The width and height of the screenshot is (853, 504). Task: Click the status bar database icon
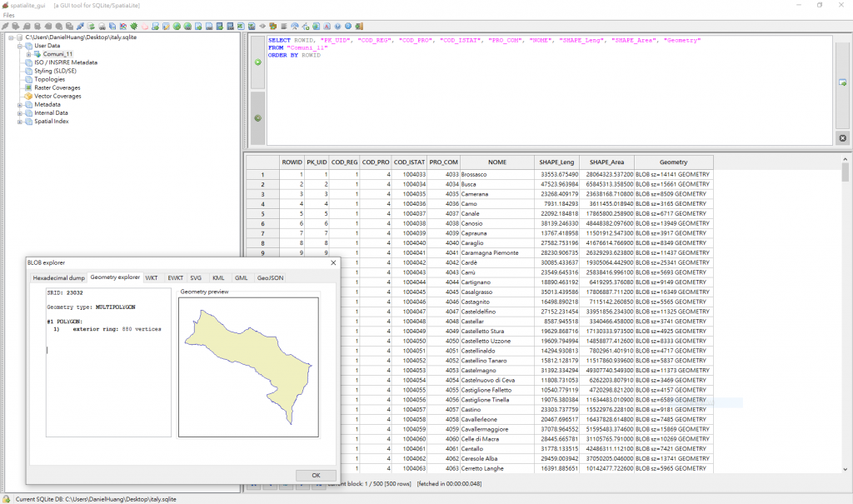[x=6, y=498]
